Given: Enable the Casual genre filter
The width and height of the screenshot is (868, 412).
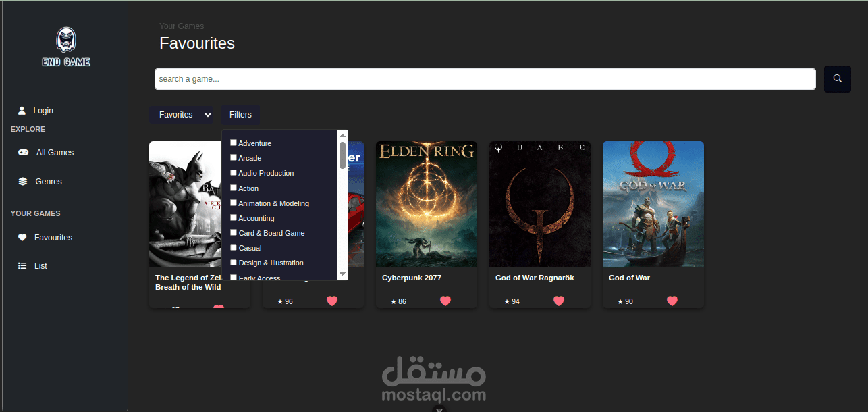Looking at the screenshot, I should tap(234, 247).
